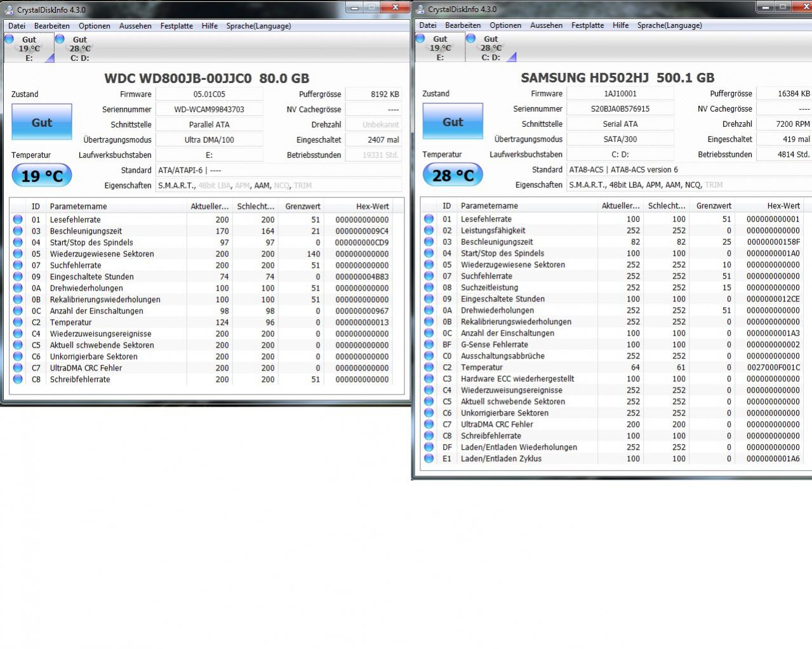Open Aussehen menu in right window
The height and width of the screenshot is (649, 812).
click(x=547, y=25)
